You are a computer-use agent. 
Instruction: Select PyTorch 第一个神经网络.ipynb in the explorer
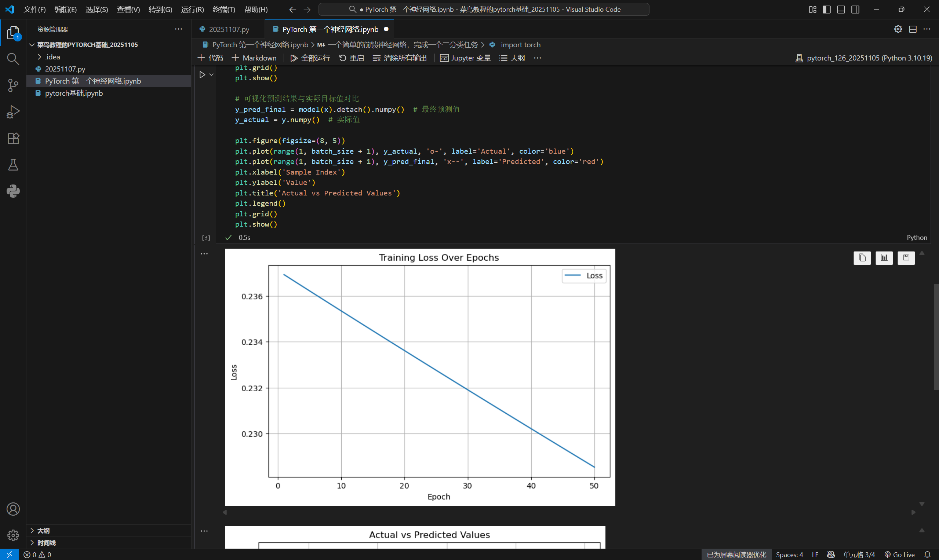pyautogui.click(x=109, y=81)
